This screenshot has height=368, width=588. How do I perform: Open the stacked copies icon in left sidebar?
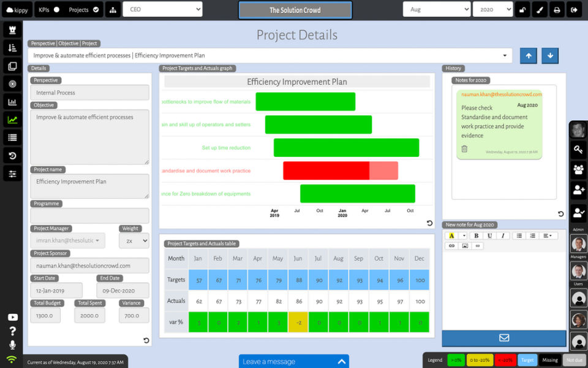[12, 66]
